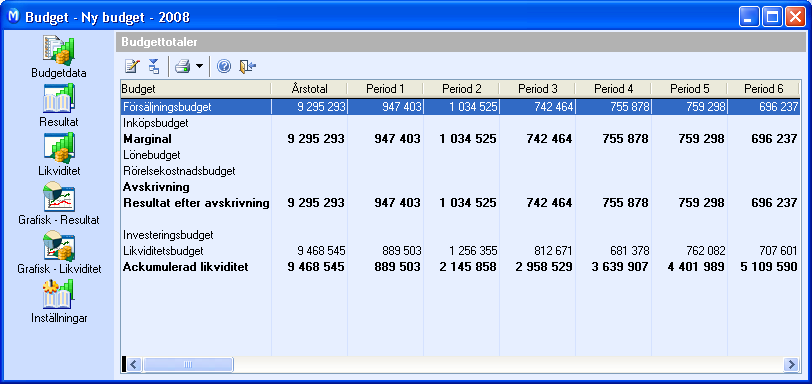Screen dimensions: 812x384
Task: Show the Grafisk - Likviditet chart
Action: tap(59, 246)
